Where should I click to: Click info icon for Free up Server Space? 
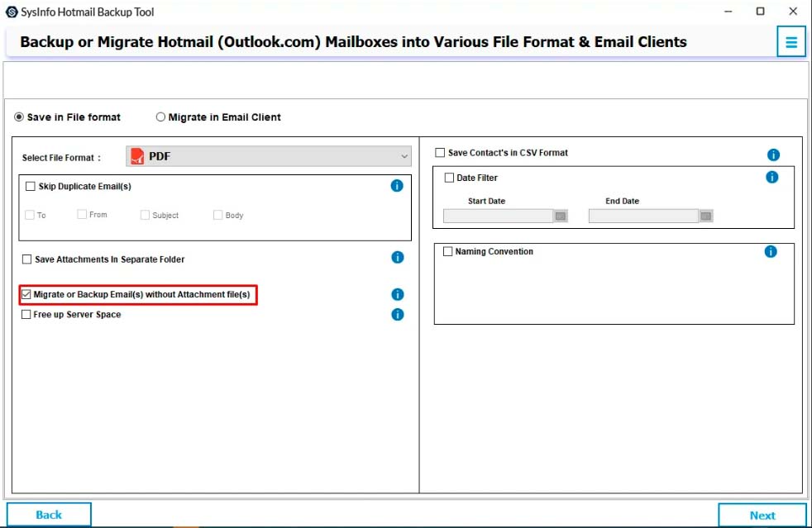[x=397, y=315]
